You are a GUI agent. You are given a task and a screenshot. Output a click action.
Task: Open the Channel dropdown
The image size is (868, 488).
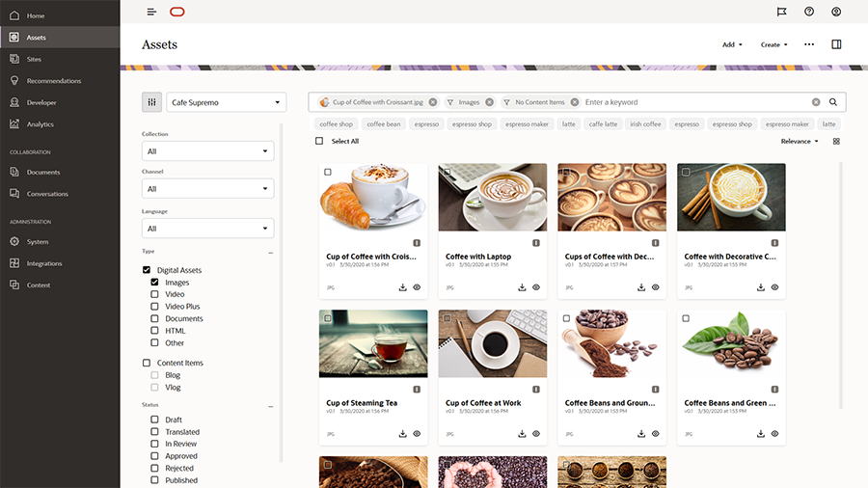pos(207,189)
